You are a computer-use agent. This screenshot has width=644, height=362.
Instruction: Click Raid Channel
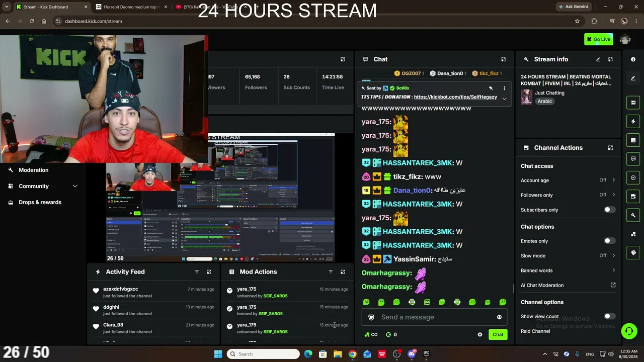click(x=535, y=331)
